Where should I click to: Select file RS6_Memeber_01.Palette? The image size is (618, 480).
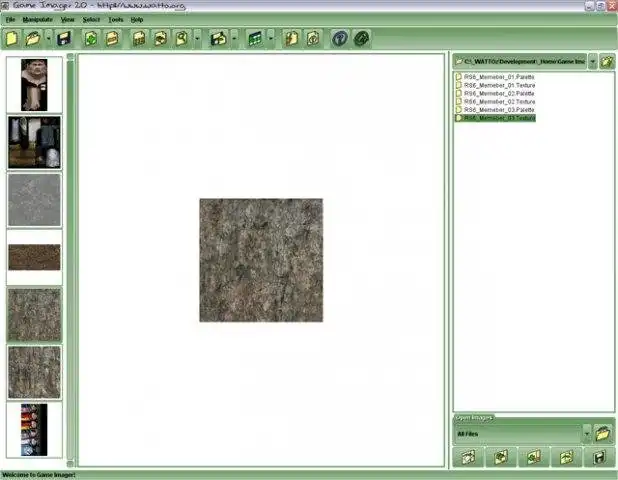coord(495,77)
